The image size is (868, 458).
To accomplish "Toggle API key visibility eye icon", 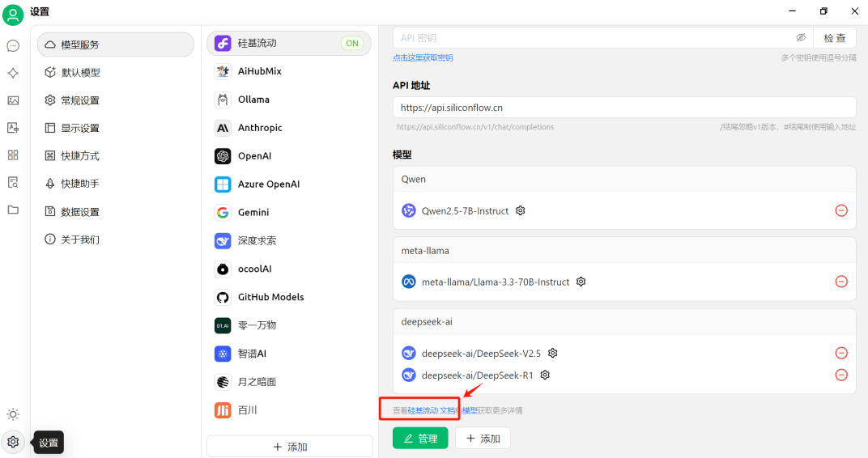I will point(801,38).
